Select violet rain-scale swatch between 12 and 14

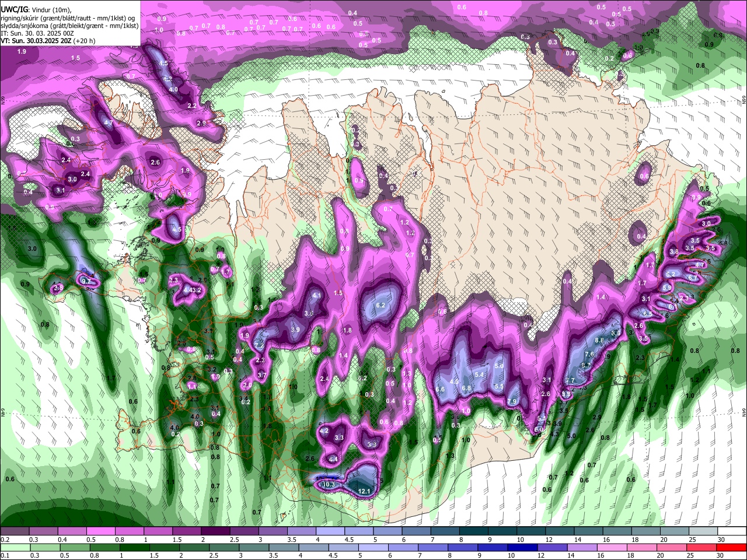pos(553,547)
